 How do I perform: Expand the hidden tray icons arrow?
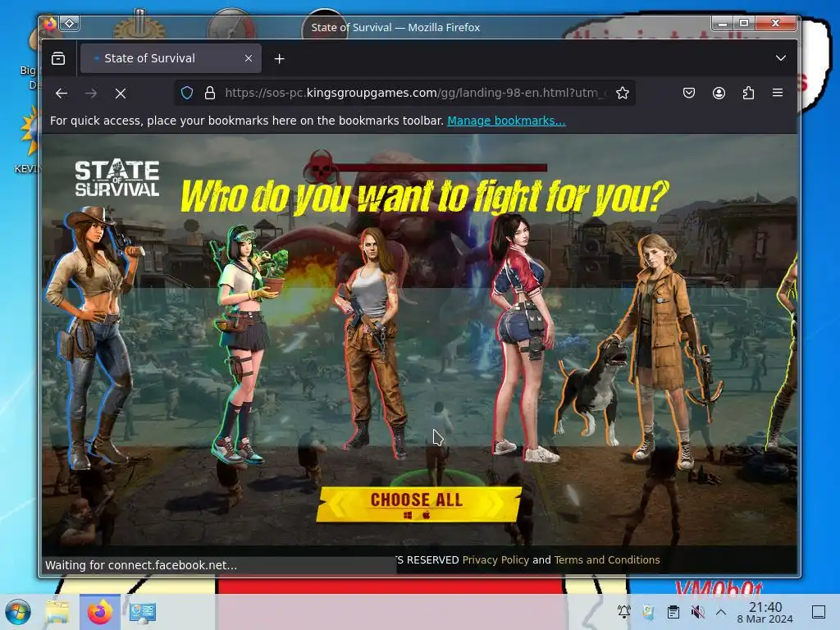point(721,612)
